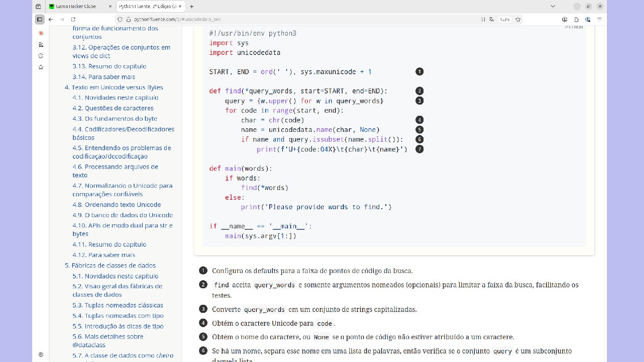Reload the current page
The image size is (644, 362).
[x=73, y=19]
